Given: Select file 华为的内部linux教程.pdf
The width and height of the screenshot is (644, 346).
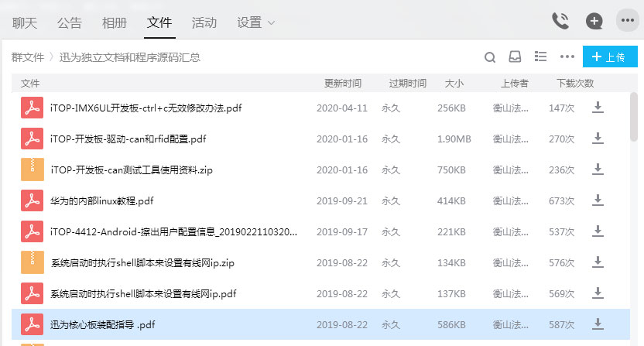Looking at the screenshot, I should pyautogui.click(x=102, y=201).
